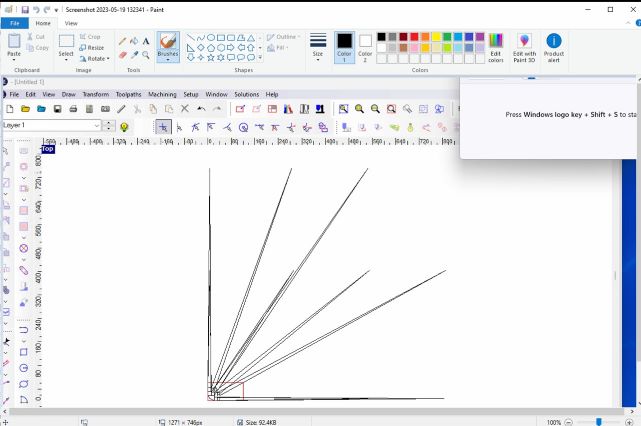
Task: Toggle the layer lightbulb visibility icon
Action: (124, 127)
